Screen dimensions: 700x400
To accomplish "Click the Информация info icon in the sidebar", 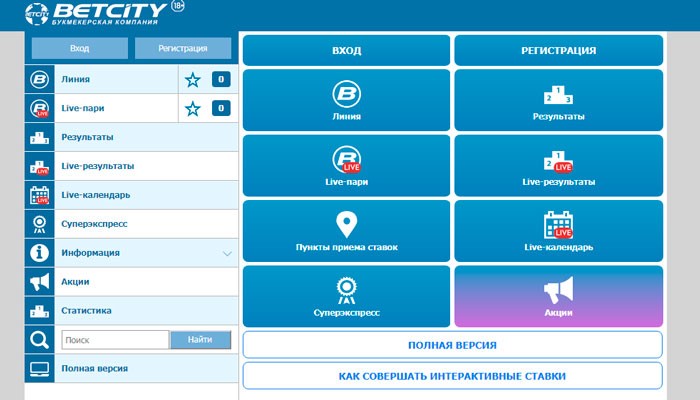I will tap(39, 253).
